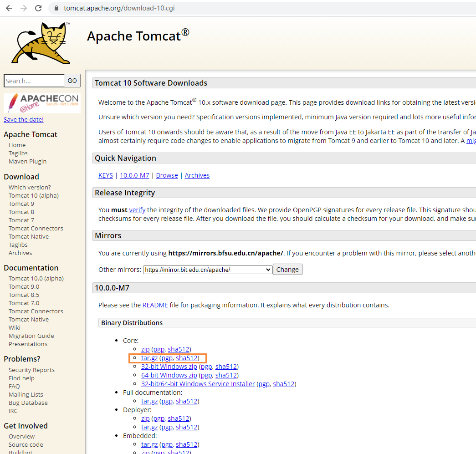Screen dimensions: 476x454
Task: Download Deployer tar.gz
Action: tap(149, 427)
